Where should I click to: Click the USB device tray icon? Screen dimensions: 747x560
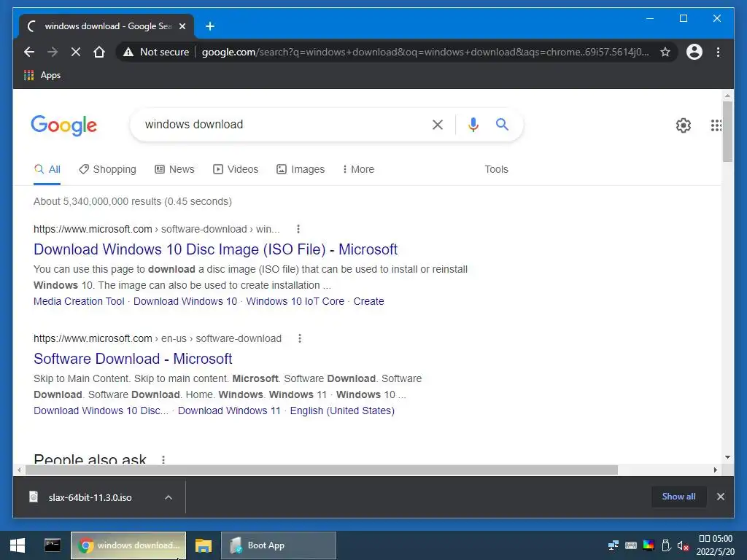click(x=667, y=545)
